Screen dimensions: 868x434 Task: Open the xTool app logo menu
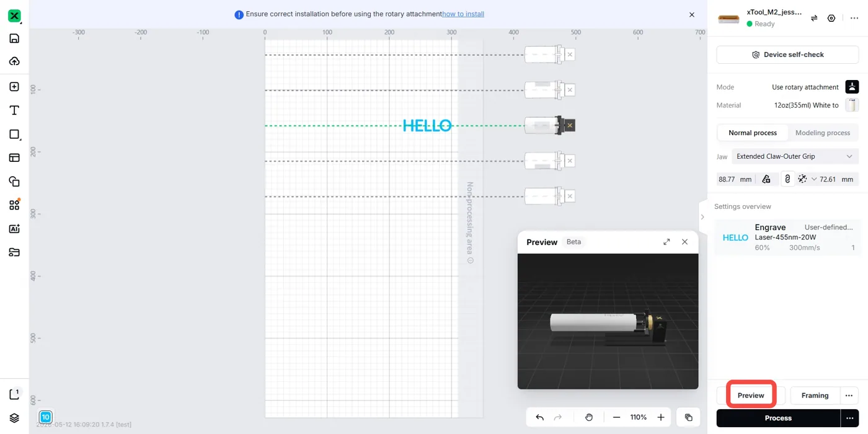pyautogui.click(x=14, y=16)
